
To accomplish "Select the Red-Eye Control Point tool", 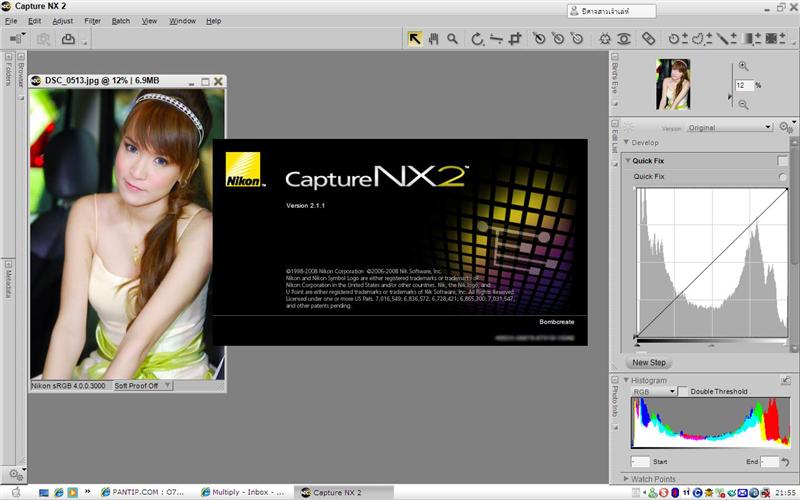I will 624,39.
